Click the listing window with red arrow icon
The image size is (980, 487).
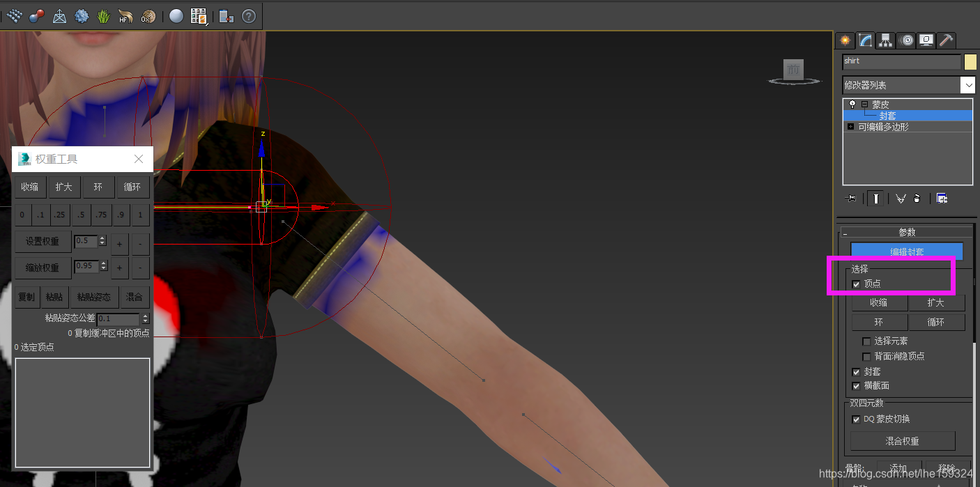point(226,16)
